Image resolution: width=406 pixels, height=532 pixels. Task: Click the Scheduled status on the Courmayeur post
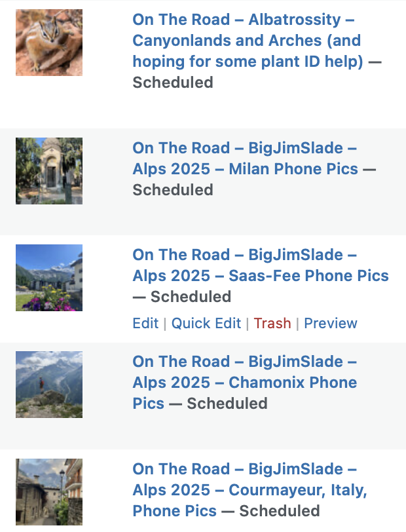280,511
